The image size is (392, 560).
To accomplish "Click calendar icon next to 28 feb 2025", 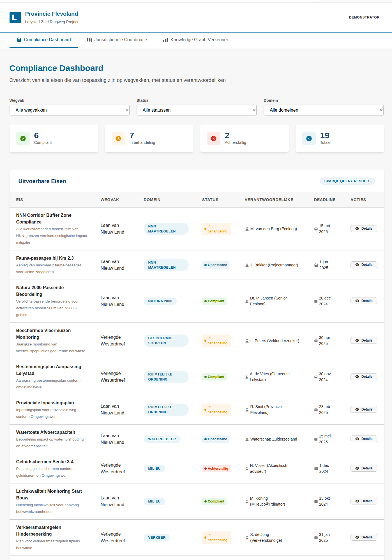I will 316,410.
